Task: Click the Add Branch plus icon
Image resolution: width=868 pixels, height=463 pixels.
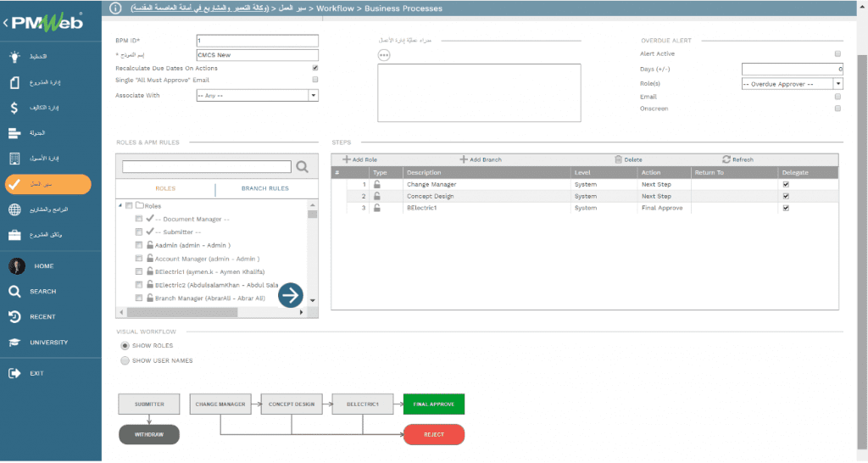Action: (x=464, y=159)
